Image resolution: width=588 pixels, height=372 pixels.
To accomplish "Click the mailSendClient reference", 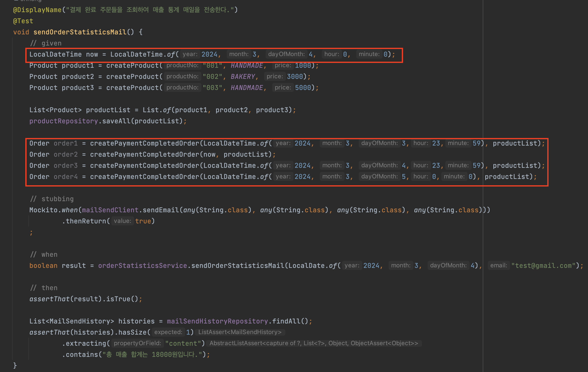I will coord(110,210).
